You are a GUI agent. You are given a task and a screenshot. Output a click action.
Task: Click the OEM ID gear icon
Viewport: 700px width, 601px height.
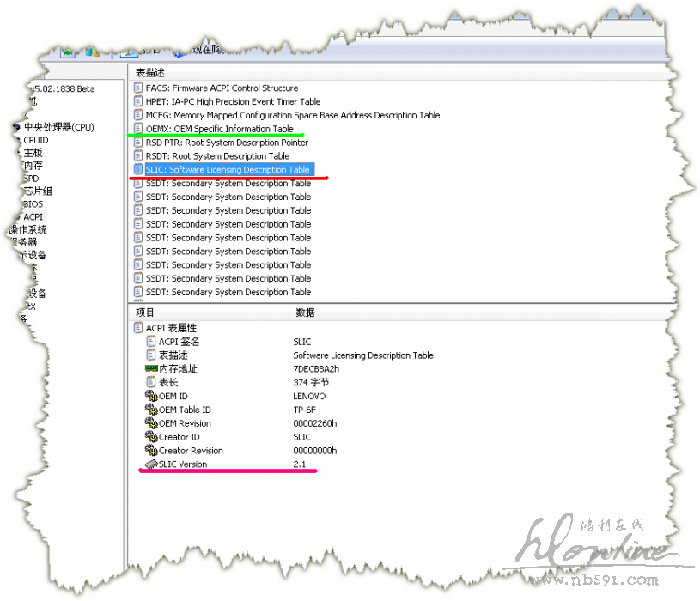pyautogui.click(x=151, y=396)
